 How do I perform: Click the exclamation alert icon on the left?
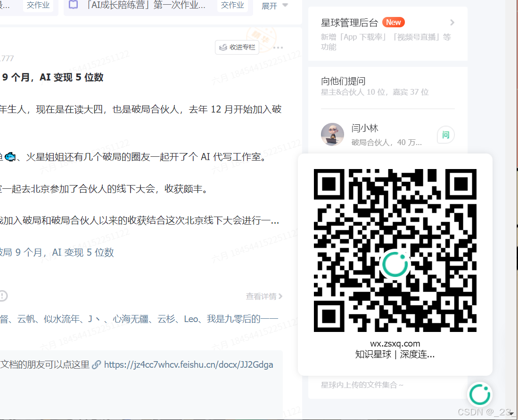click(x=4, y=296)
